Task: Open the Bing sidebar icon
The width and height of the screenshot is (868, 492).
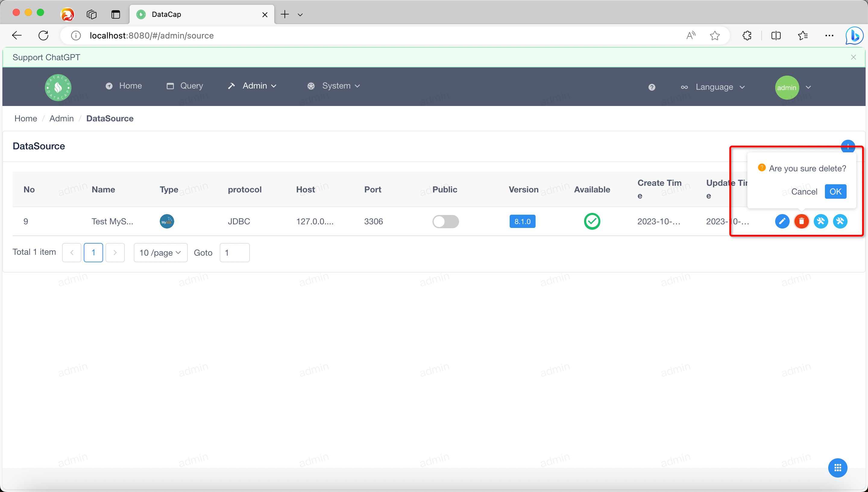Action: point(854,36)
